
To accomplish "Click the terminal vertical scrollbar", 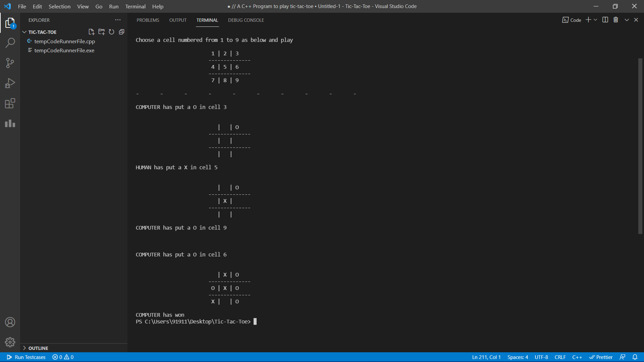I will (x=640, y=146).
